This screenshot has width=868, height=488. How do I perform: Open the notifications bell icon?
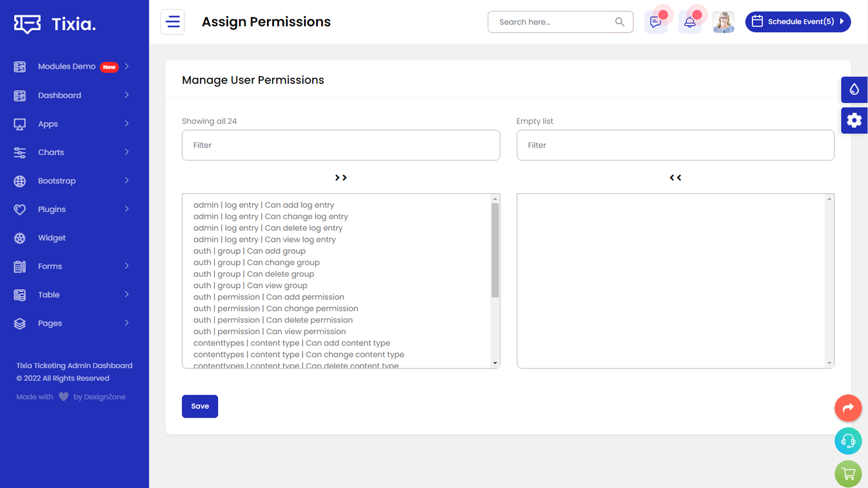pos(690,22)
